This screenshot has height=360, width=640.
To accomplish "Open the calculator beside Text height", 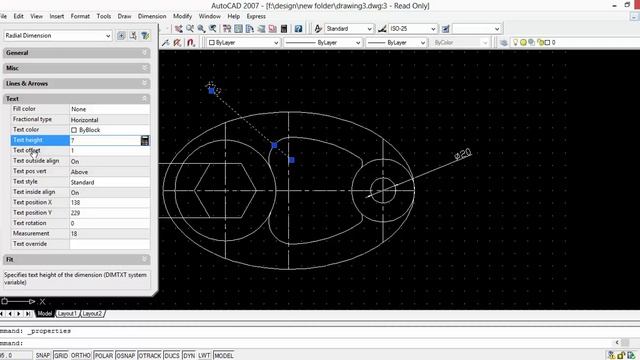I will (145, 140).
